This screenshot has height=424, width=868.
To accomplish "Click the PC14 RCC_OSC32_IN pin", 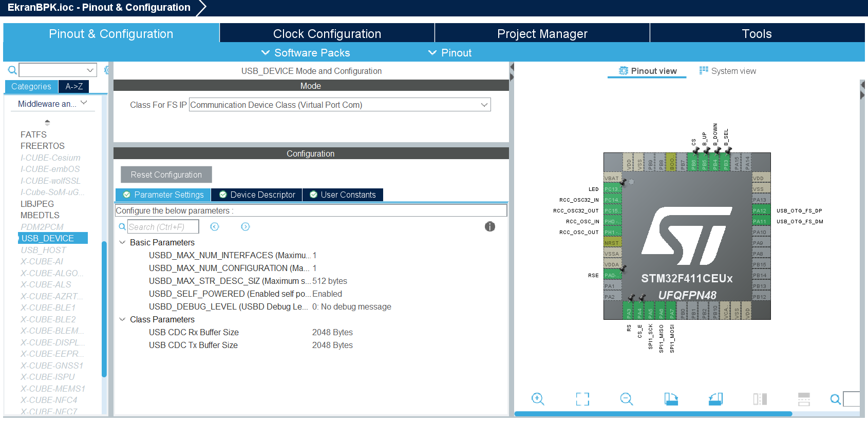I will coord(613,200).
